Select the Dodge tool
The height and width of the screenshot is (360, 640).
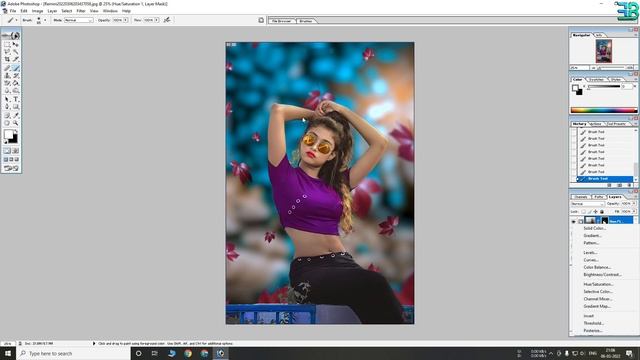(x=16, y=91)
